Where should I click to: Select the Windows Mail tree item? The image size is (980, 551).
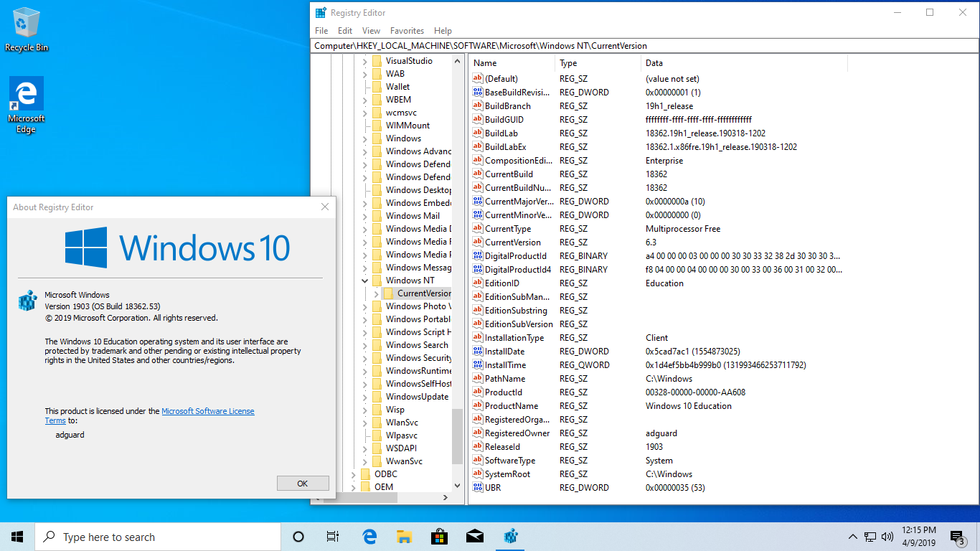[x=413, y=216]
